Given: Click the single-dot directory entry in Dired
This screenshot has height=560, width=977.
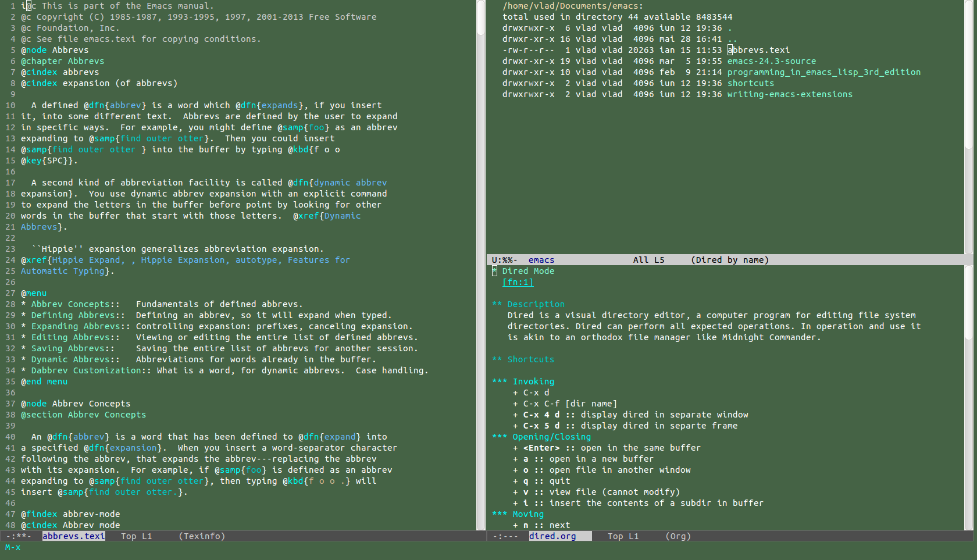Looking at the screenshot, I should 730,28.
